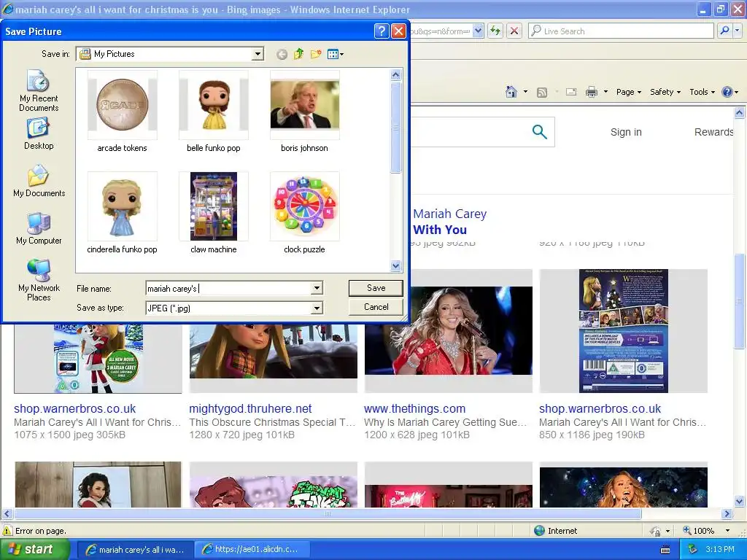Open the Page menu
The image size is (747, 560).
(628, 92)
